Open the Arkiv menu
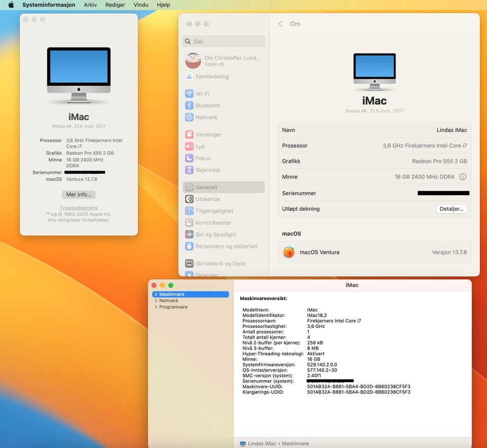 tap(90, 5)
